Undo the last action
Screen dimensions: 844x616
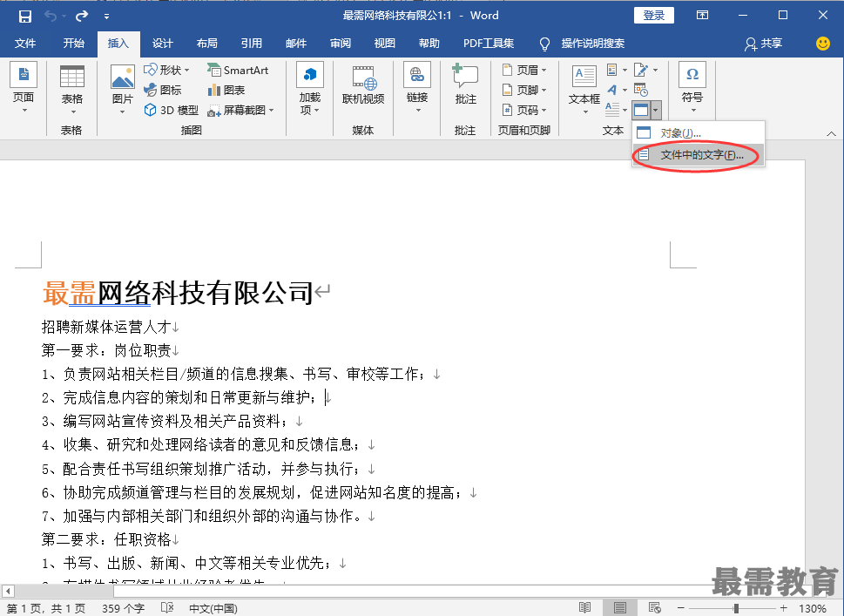[x=51, y=17]
